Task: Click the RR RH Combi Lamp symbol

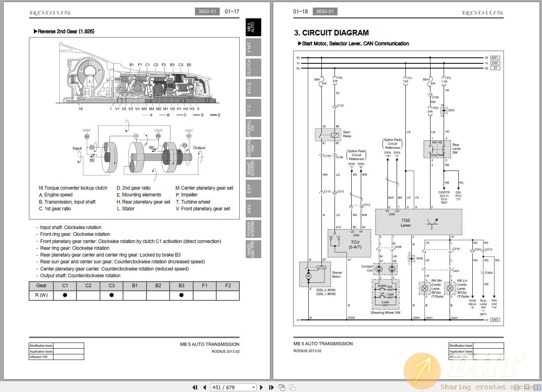Action: pos(424,288)
